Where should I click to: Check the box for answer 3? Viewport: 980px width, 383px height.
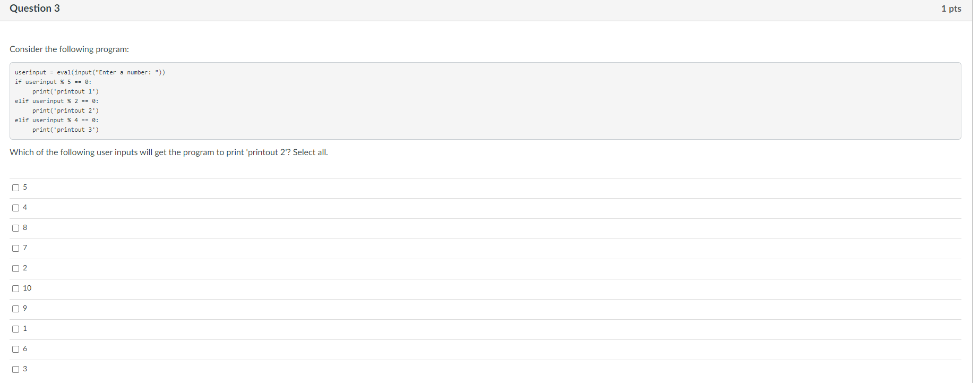16,369
